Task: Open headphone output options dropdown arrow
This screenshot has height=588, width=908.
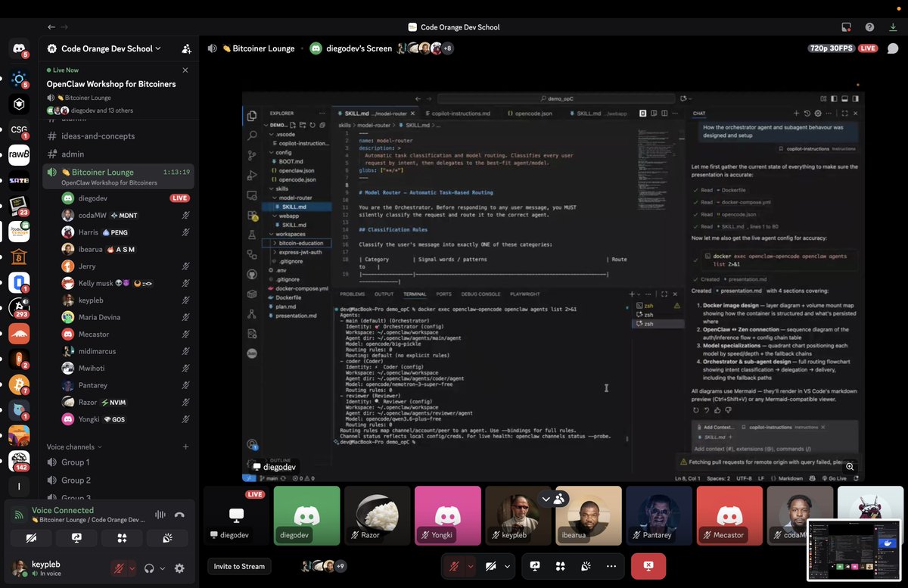Action: pos(162,568)
